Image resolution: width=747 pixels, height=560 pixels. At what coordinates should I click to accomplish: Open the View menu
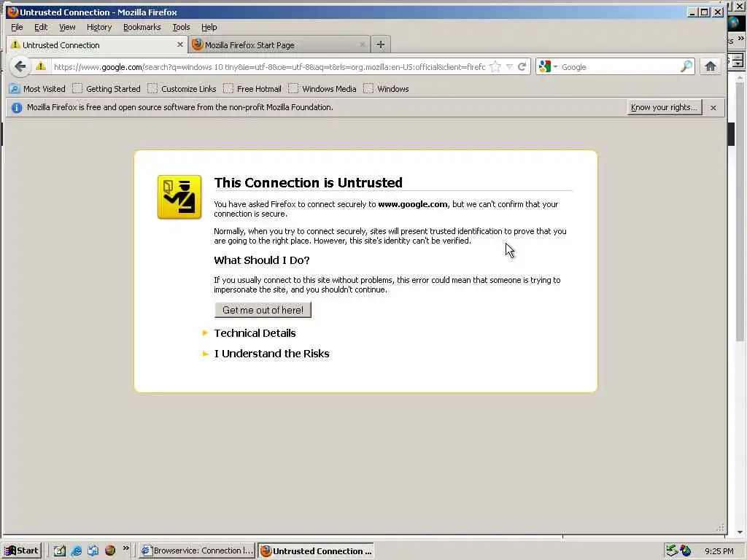coord(67,27)
